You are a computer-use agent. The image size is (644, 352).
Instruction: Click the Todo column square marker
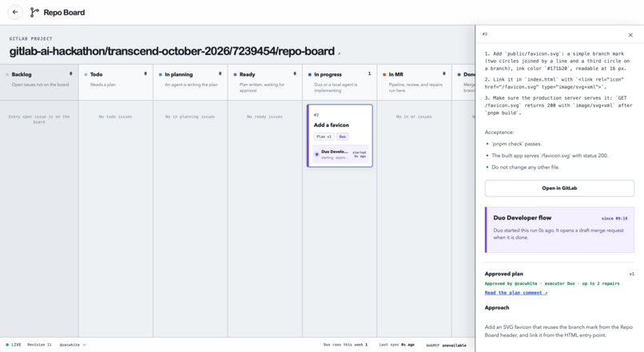[x=85, y=75]
